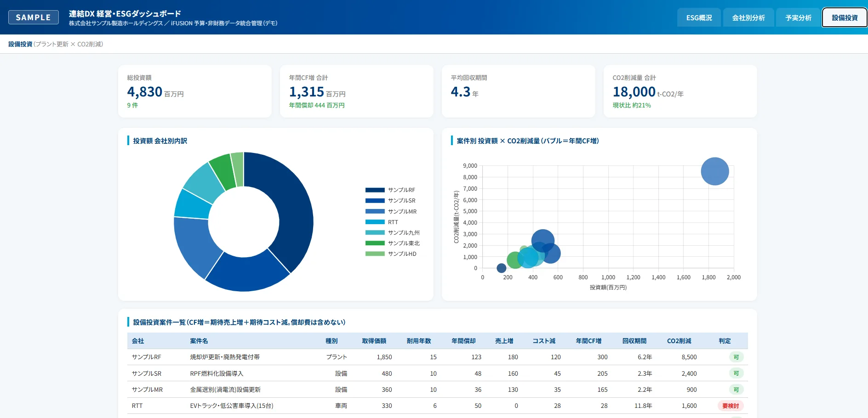Click the 要検討 badge in the RTT row
Image resolution: width=868 pixels, height=418 pixels.
(x=731, y=406)
